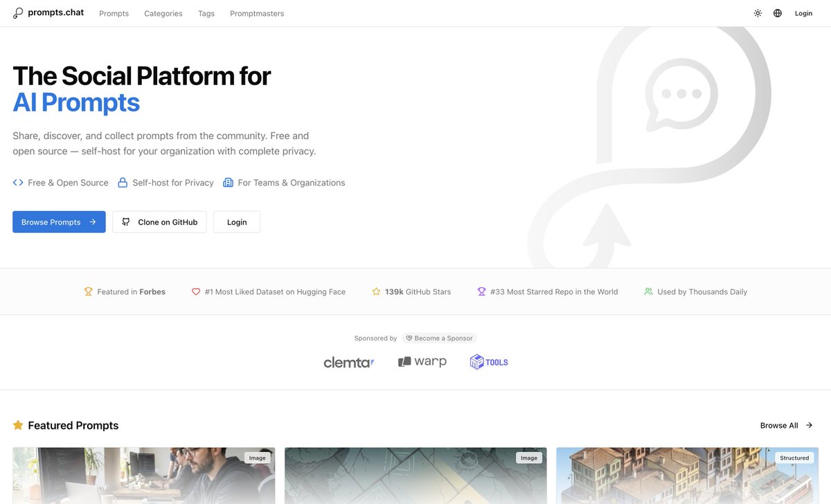The height and width of the screenshot is (504, 831).
Task: Open the warp sponsor logo
Action: pos(422,361)
